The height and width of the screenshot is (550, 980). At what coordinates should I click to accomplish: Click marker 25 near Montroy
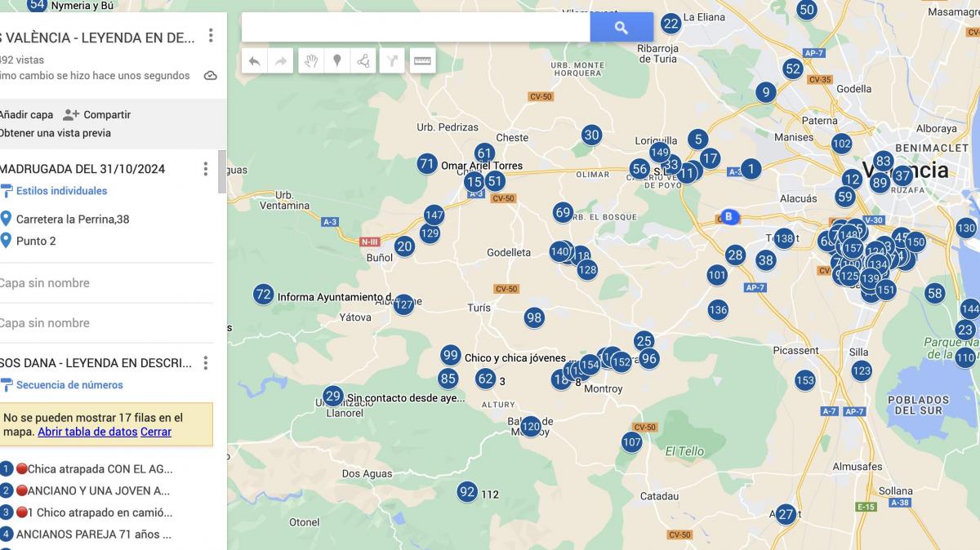[644, 341]
